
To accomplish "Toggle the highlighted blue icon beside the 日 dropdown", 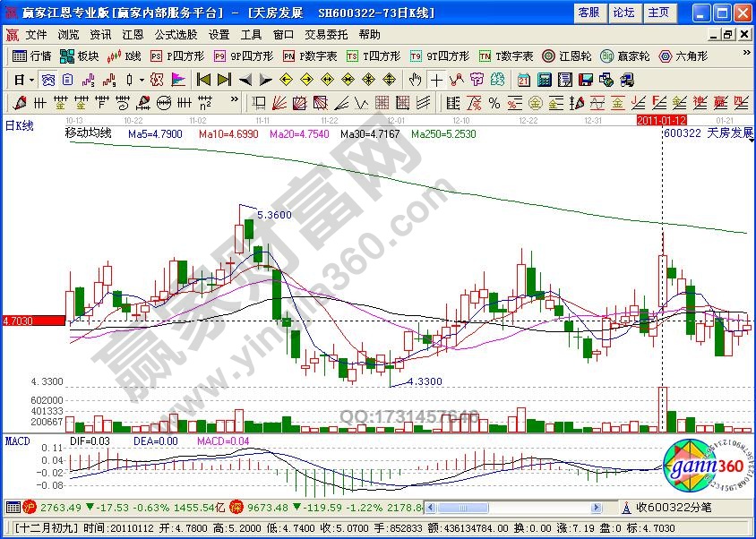I will click(x=47, y=80).
